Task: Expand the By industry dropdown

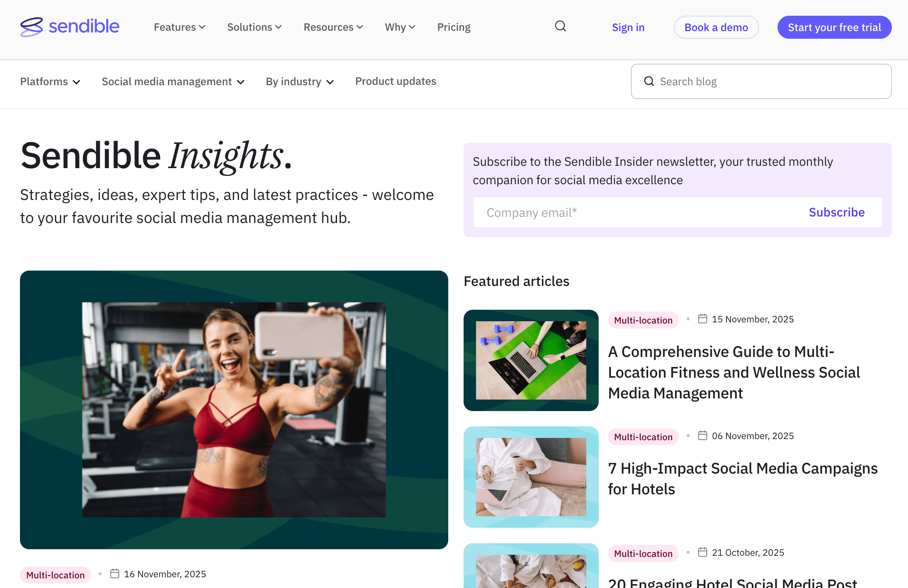Action: (300, 82)
